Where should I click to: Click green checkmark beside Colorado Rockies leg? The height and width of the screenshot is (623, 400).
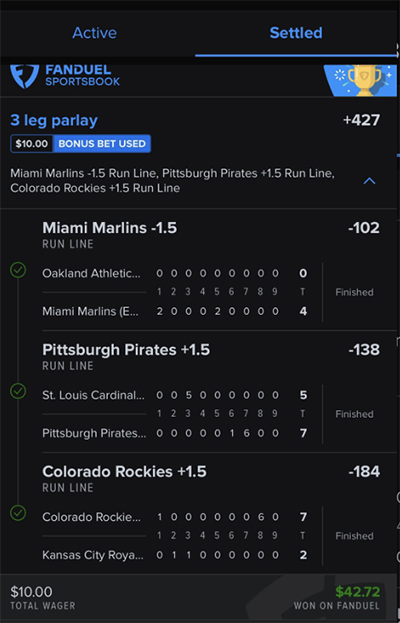(18, 513)
